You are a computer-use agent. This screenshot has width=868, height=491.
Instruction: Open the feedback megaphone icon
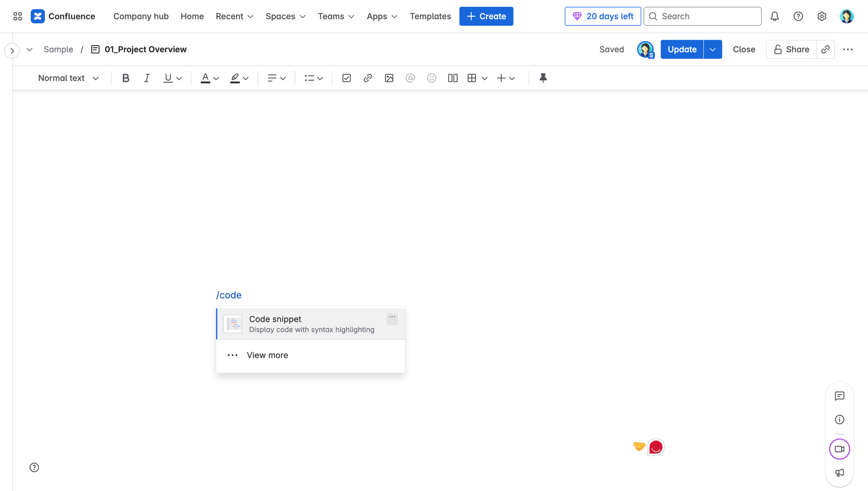pos(840,473)
